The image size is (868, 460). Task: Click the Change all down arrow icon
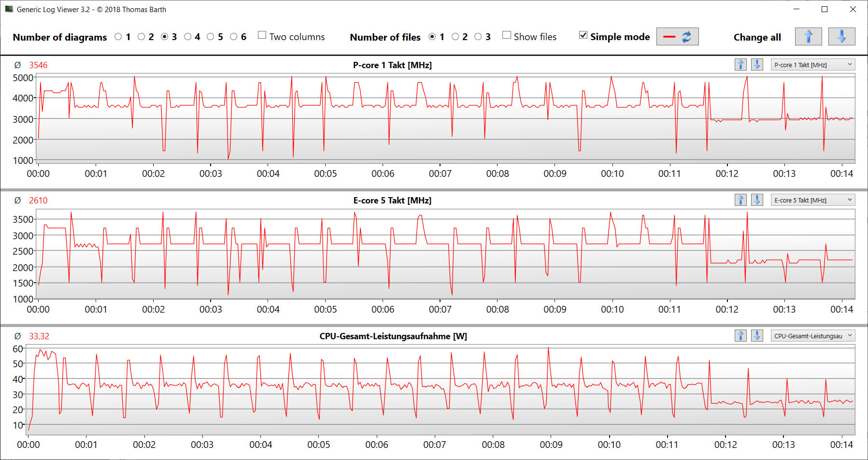click(841, 37)
